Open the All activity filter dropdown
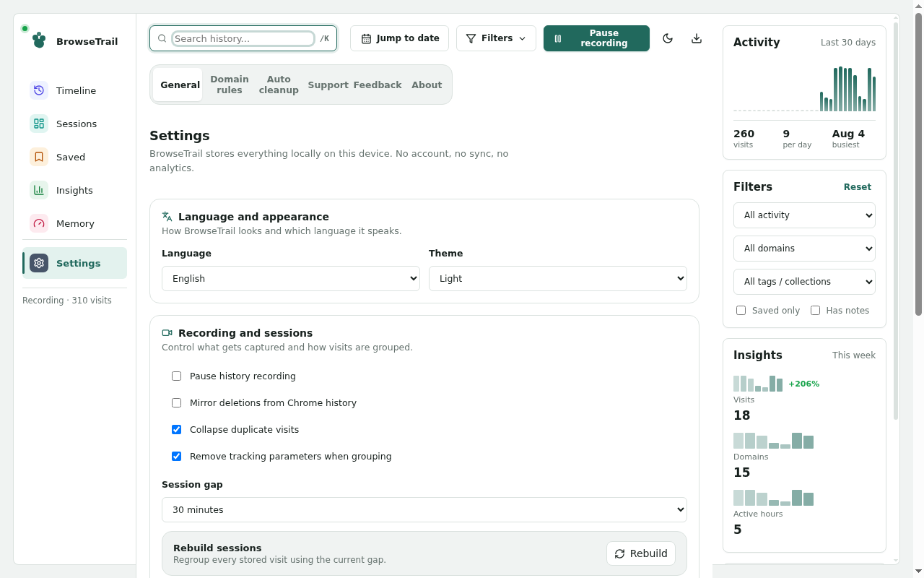The height and width of the screenshot is (578, 924). tap(804, 215)
